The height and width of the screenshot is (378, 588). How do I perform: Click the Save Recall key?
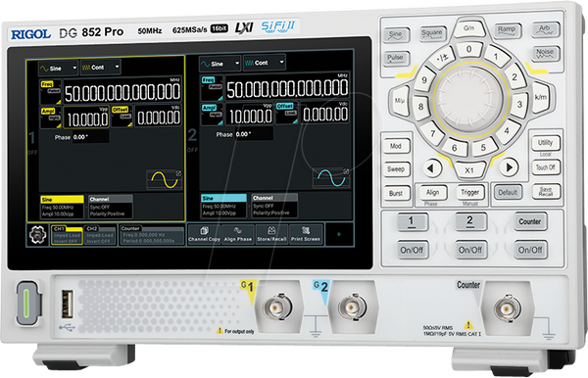pos(546,191)
